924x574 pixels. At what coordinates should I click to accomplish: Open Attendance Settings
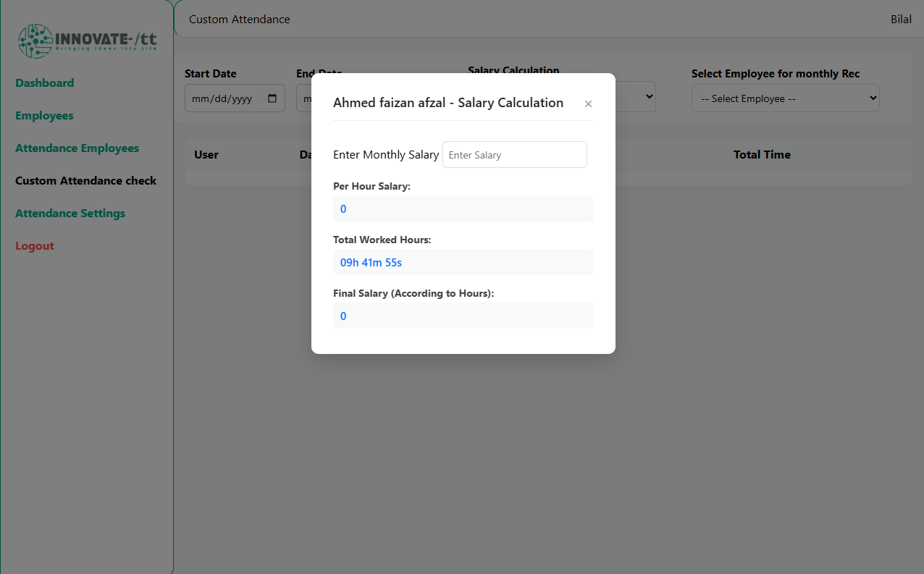click(x=70, y=214)
